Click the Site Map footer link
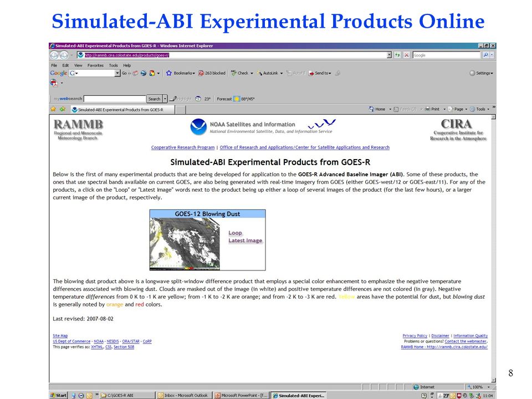Screen dimensions: 532x399 tap(60, 336)
